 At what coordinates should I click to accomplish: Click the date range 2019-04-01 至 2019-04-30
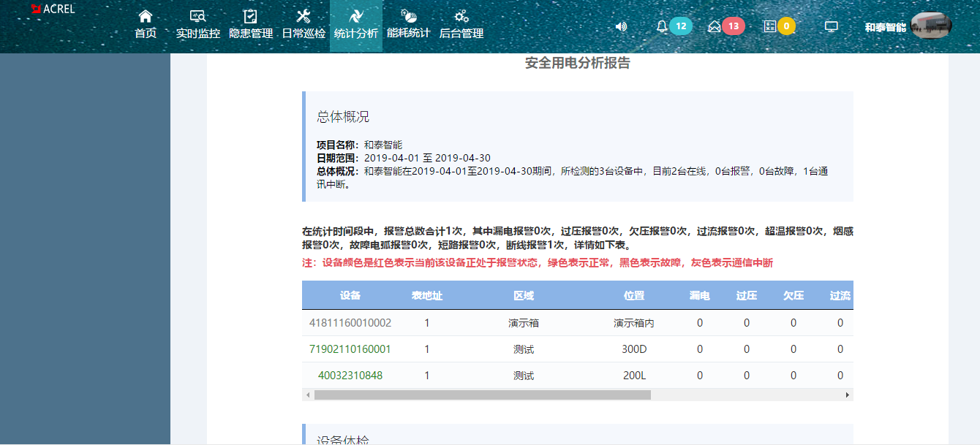[427, 158]
